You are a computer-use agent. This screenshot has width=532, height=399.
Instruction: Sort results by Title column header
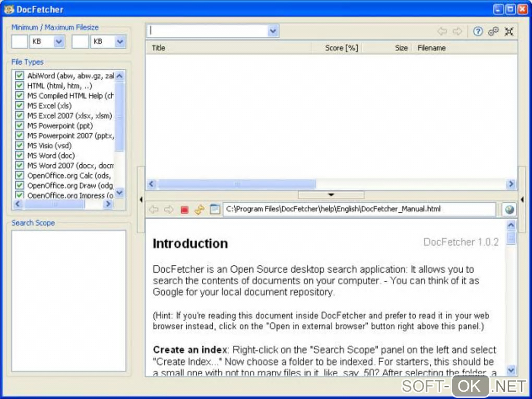[x=228, y=48]
